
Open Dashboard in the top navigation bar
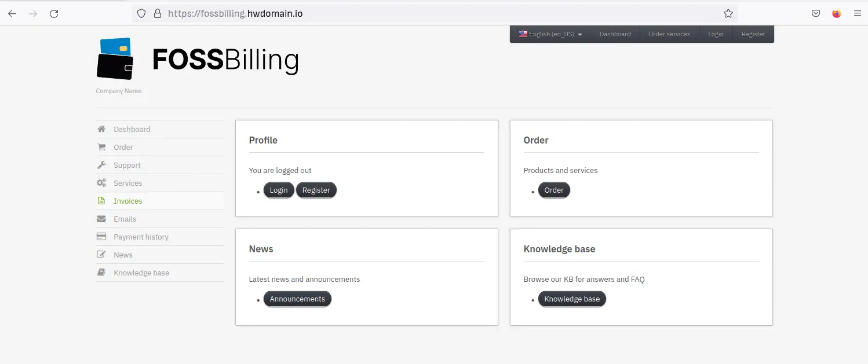coord(615,34)
